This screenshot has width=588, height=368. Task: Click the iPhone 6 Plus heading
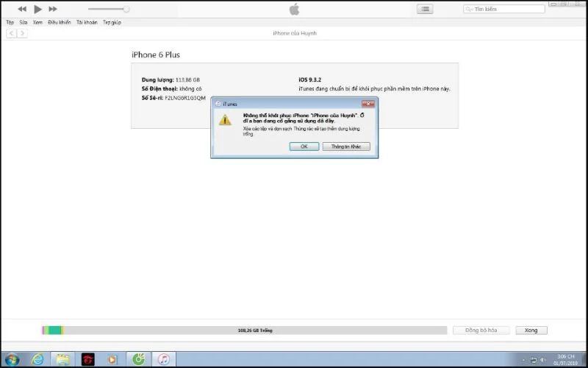156,54
